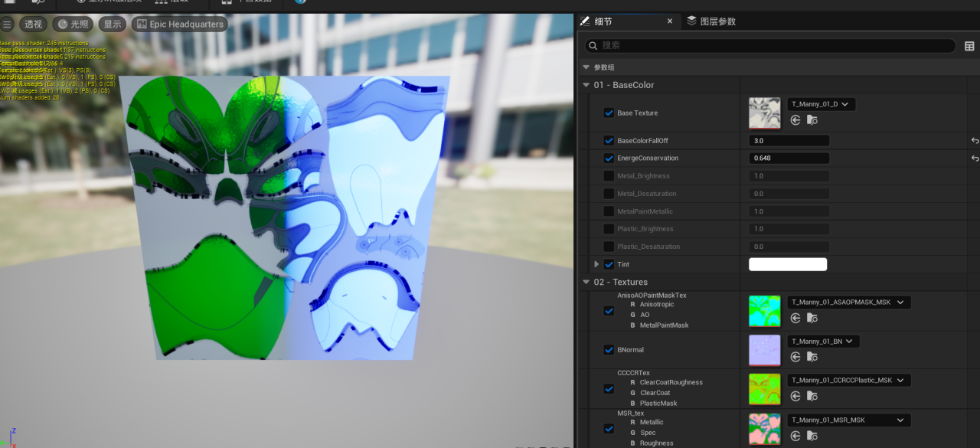The width and height of the screenshot is (980, 448).
Task: Open the viewport hamburger options menu
Action: [x=8, y=25]
